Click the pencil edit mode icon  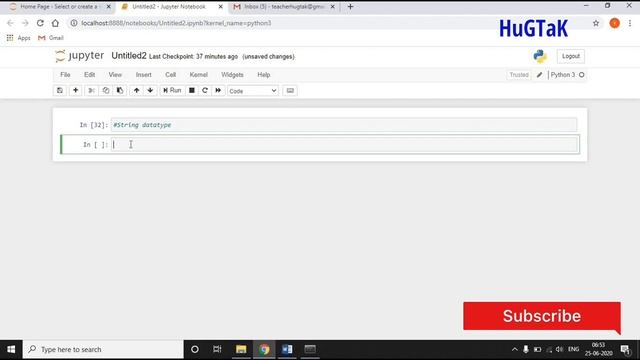pyautogui.click(x=540, y=75)
